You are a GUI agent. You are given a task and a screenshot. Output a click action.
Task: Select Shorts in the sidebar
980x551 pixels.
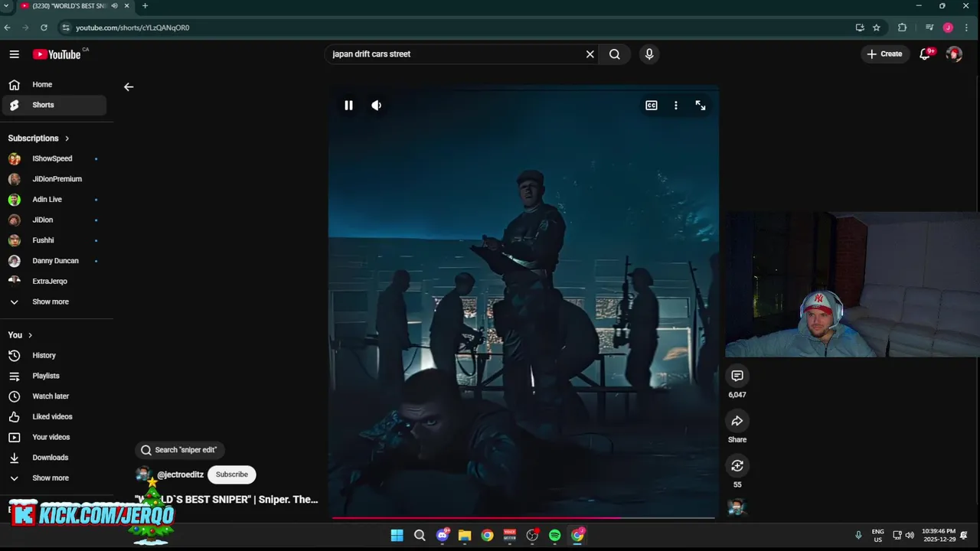tap(54, 106)
